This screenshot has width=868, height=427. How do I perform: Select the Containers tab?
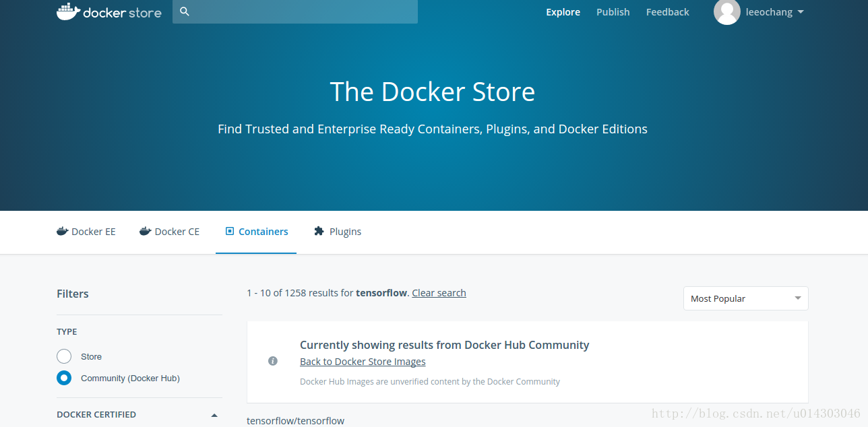click(256, 232)
